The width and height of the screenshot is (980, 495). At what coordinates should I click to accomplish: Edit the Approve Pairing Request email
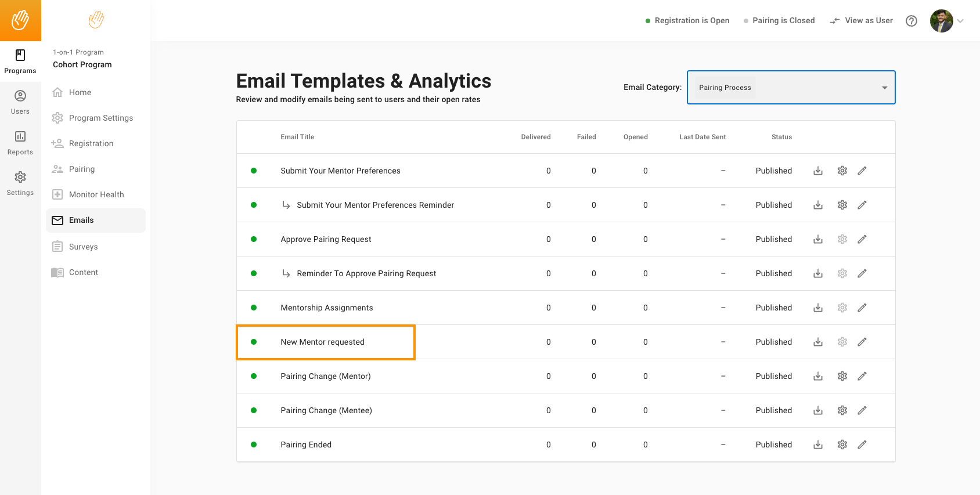click(x=862, y=239)
